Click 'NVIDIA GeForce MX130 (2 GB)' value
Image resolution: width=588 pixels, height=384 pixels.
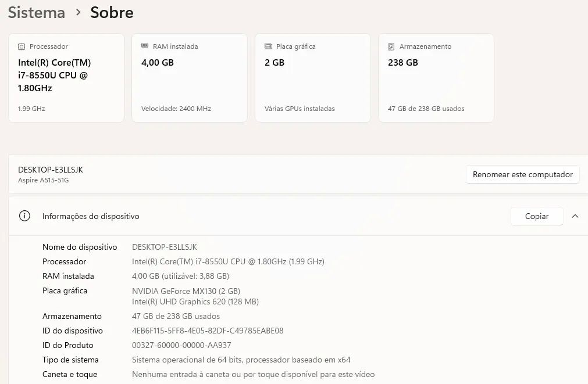click(186, 291)
